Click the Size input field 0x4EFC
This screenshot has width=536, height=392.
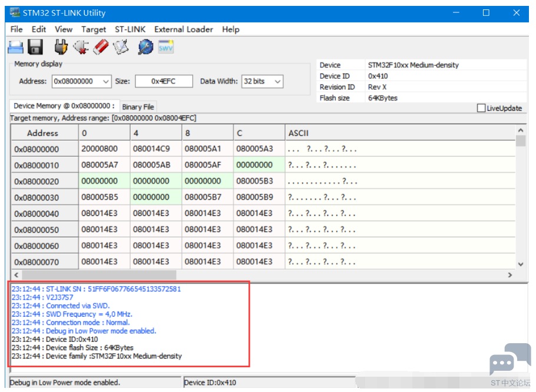tap(164, 81)
